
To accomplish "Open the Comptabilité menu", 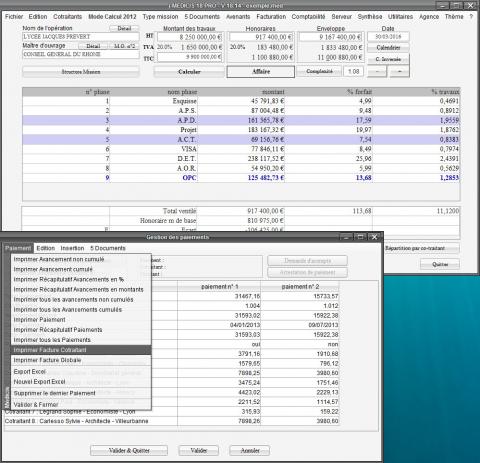I will [308, 16].
